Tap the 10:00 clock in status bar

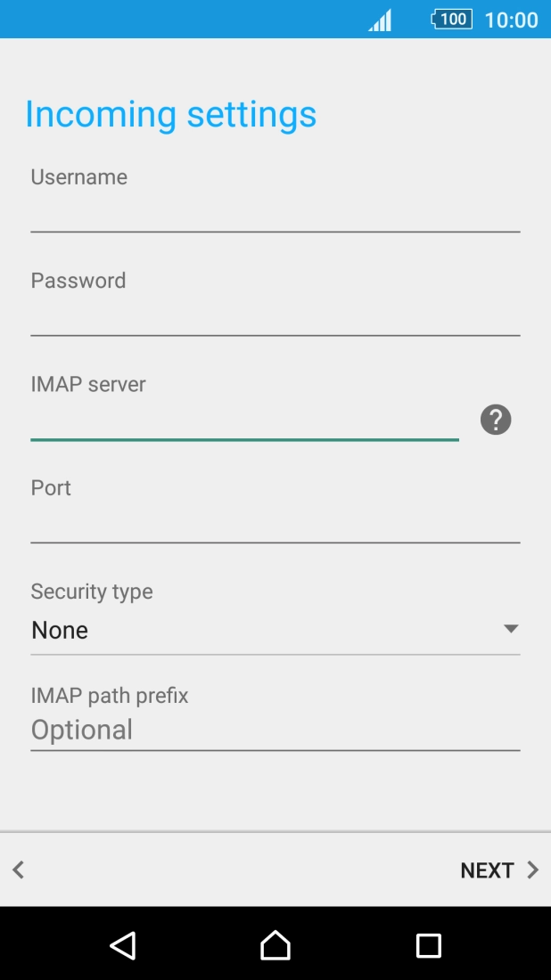511,20
